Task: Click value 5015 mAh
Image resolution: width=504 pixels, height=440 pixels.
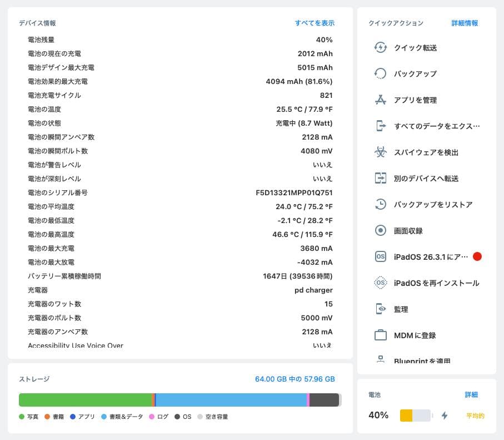Action: pyautogui.click(x=315, y=68)
